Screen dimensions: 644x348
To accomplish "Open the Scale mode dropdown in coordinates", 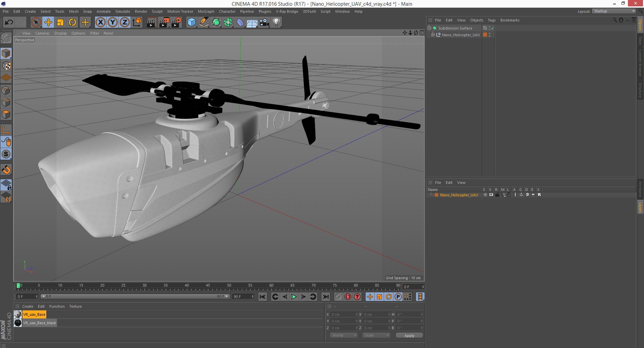I will tap(376, 335).
